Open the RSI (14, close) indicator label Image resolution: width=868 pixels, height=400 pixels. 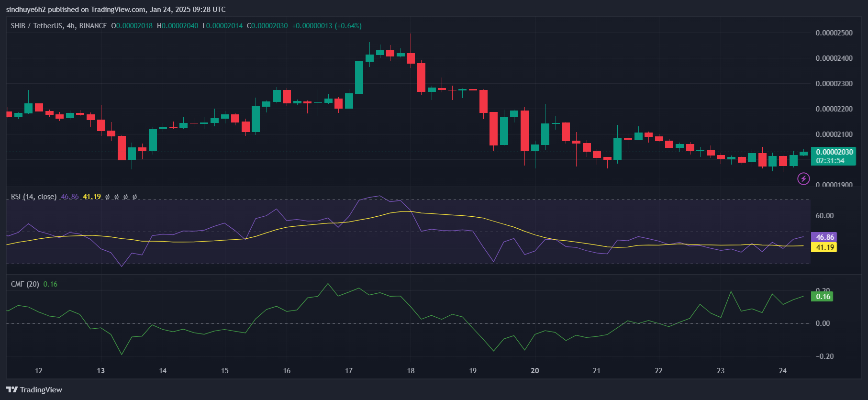(33, 197)
